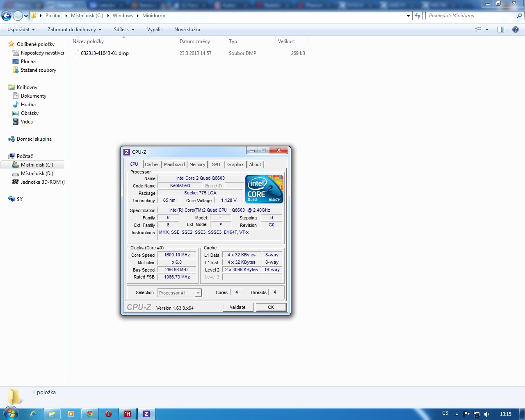
Task: Select Síť in the navigation pane
Action: (20, 199)
